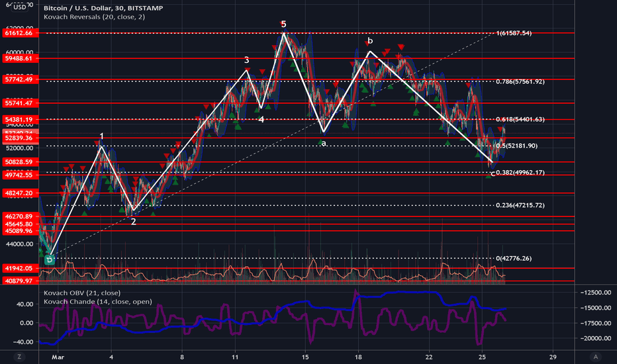This screenshot has height=364, width=617.
Task: Click the 25 date tick on the time axis
Action: [x=482, y=357]
